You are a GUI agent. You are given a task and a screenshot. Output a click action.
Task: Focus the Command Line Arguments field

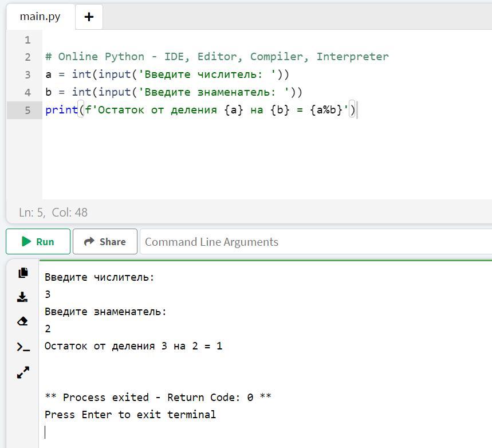(x=316, y=241)
